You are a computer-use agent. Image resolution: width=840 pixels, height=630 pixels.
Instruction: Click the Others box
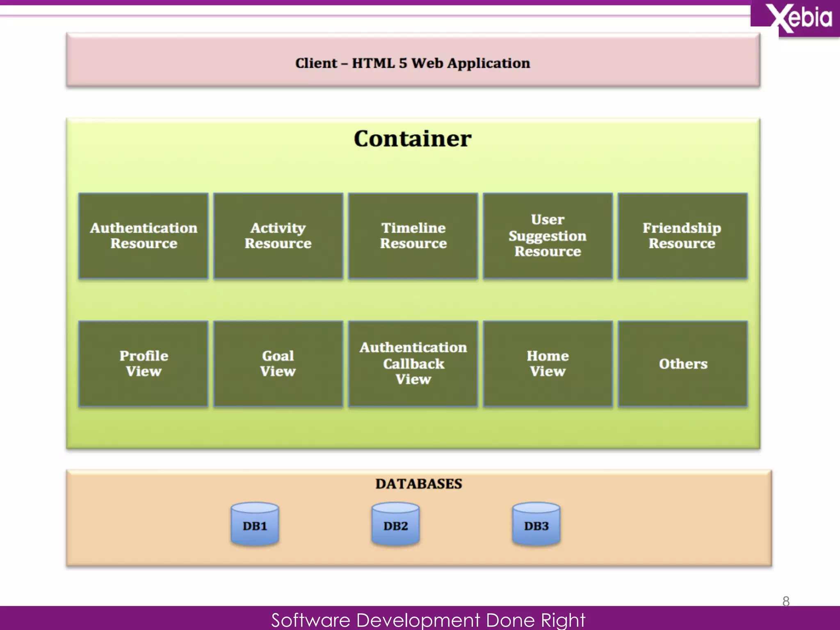(683, 364)
